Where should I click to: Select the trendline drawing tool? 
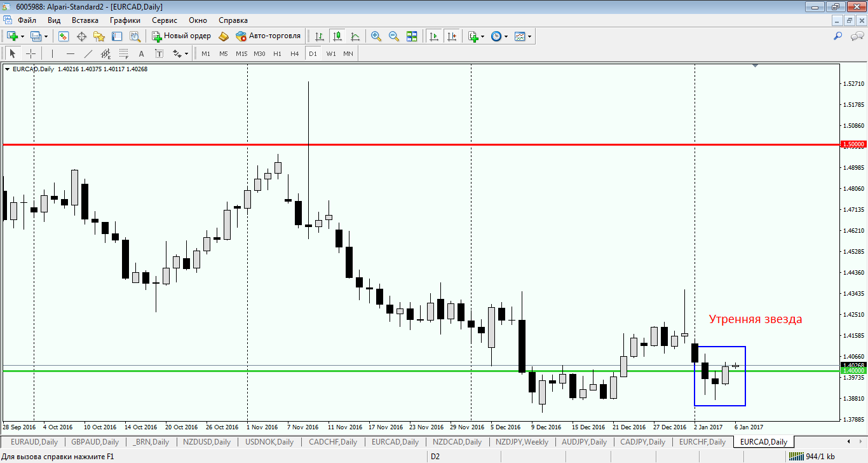point(88,53)
